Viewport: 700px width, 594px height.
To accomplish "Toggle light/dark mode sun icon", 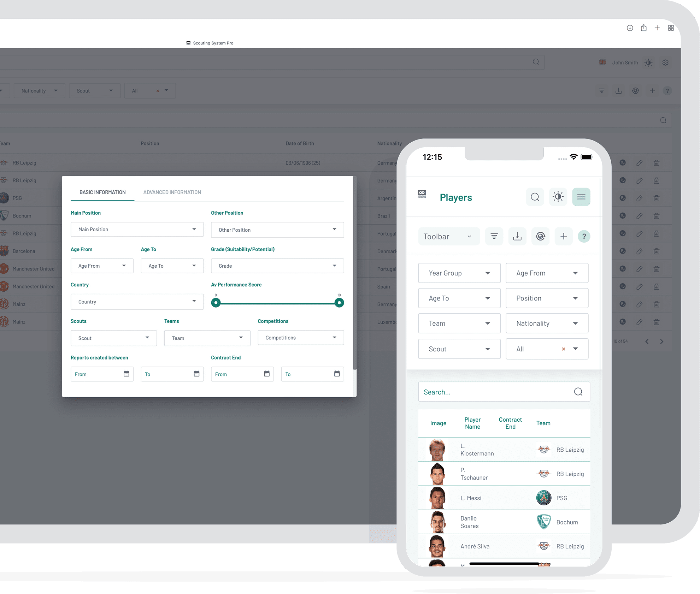I will (557, 197).
